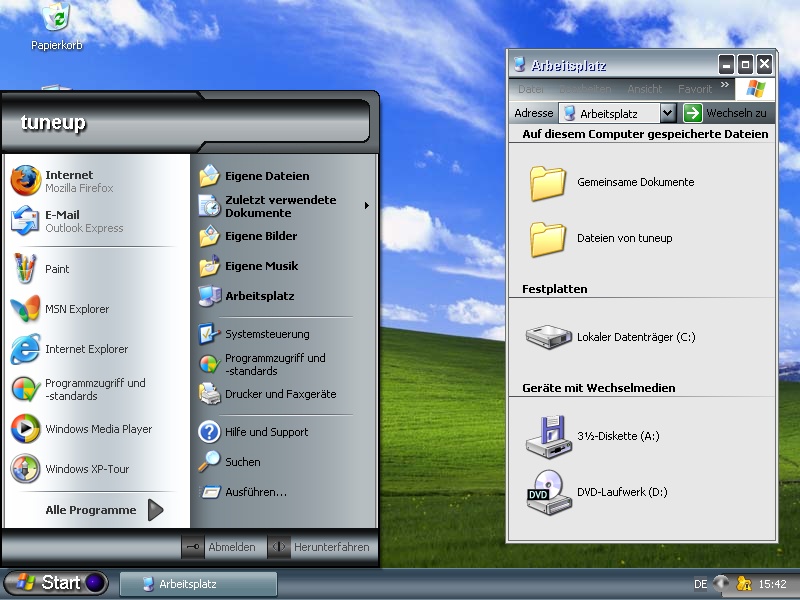
Task: Open the Bearbeiten menu in Arbeitsplatz
Action: pos(585,89)
